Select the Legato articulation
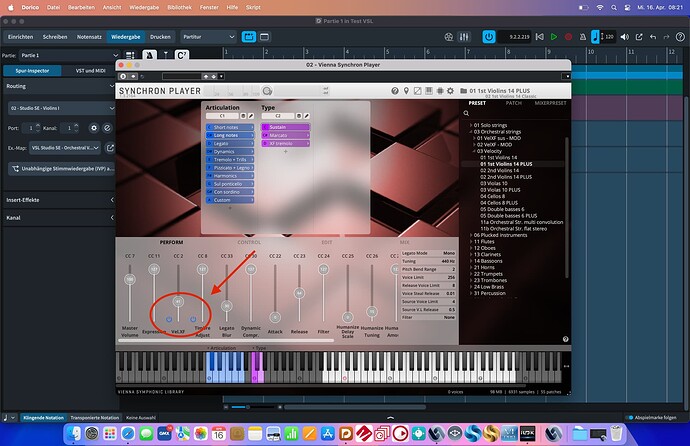Screen dimensions: 690x446 [230, 143]
